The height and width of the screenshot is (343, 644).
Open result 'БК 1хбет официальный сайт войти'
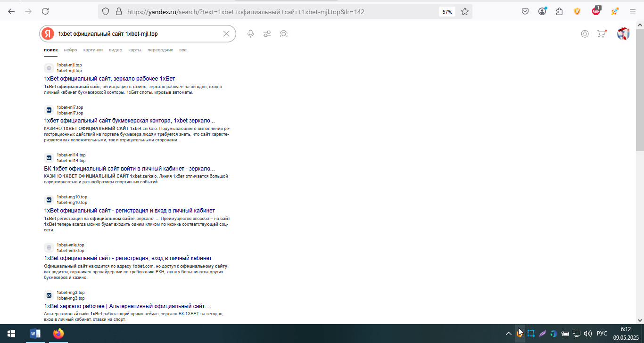point(130,169)
